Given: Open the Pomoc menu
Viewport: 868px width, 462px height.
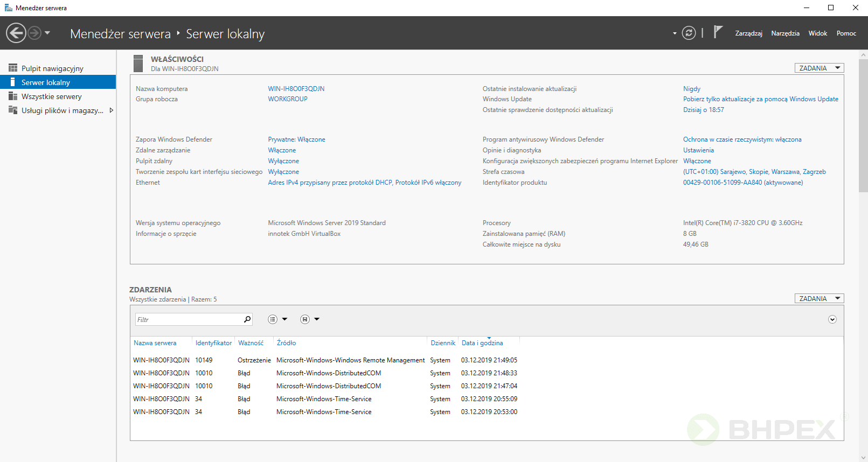Looking at the screenshot, I should coord(846,33).
